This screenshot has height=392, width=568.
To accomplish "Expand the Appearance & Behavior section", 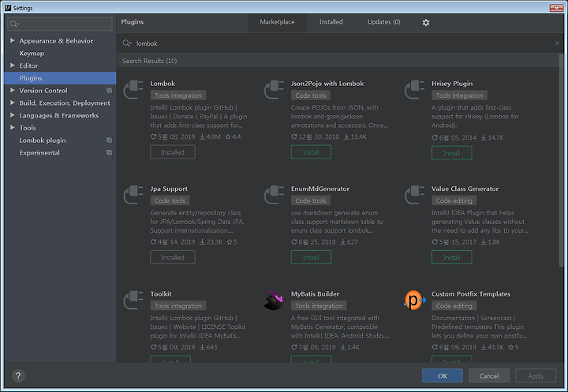I will 13,40.
